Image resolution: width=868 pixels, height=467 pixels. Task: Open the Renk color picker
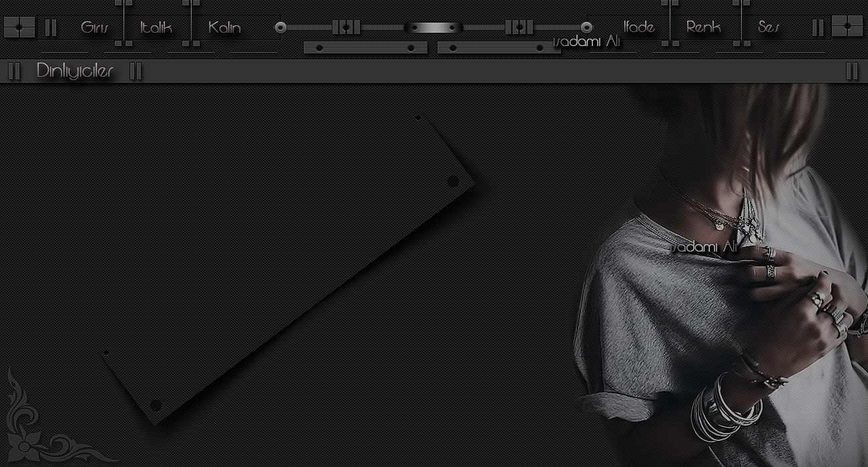click(x=704, y=27)
